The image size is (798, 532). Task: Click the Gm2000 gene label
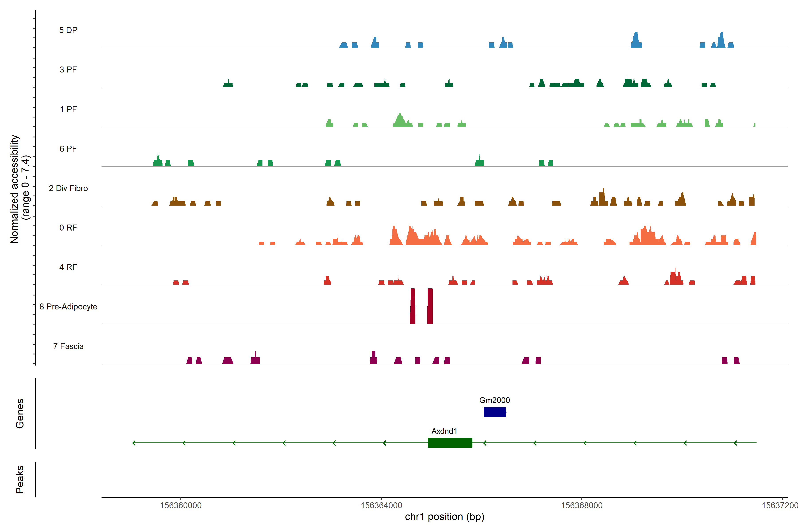coord(494,400)
